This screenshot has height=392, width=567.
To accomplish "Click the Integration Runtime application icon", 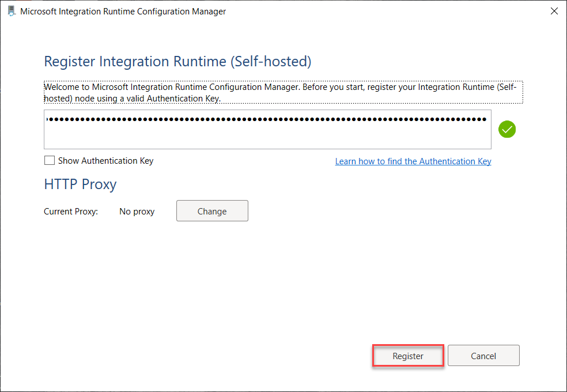I will [x=12, y=10].
